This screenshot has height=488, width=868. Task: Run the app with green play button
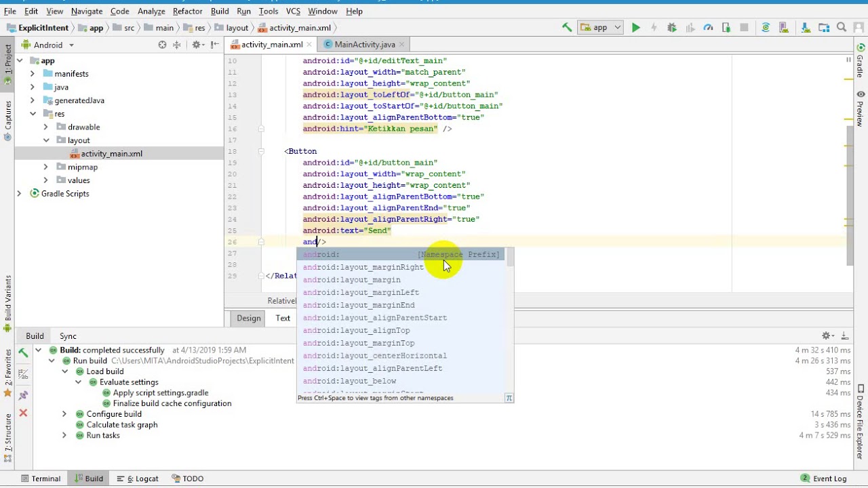click(635, 28)
